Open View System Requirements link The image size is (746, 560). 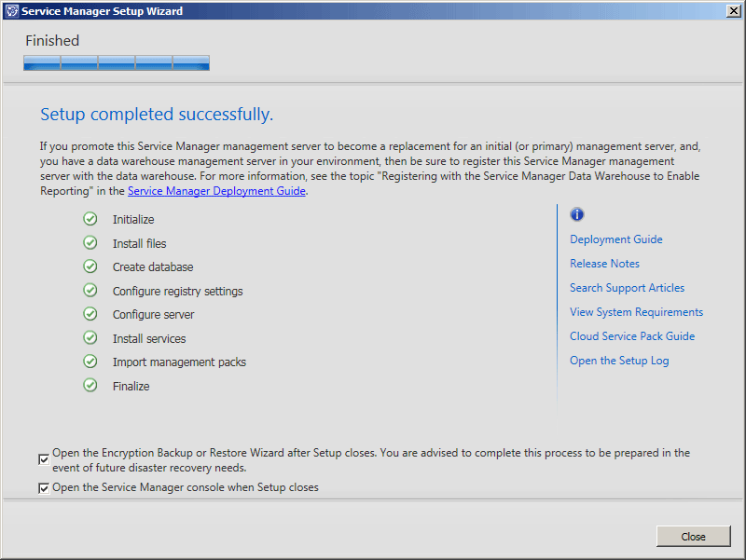tap(637, 312)
